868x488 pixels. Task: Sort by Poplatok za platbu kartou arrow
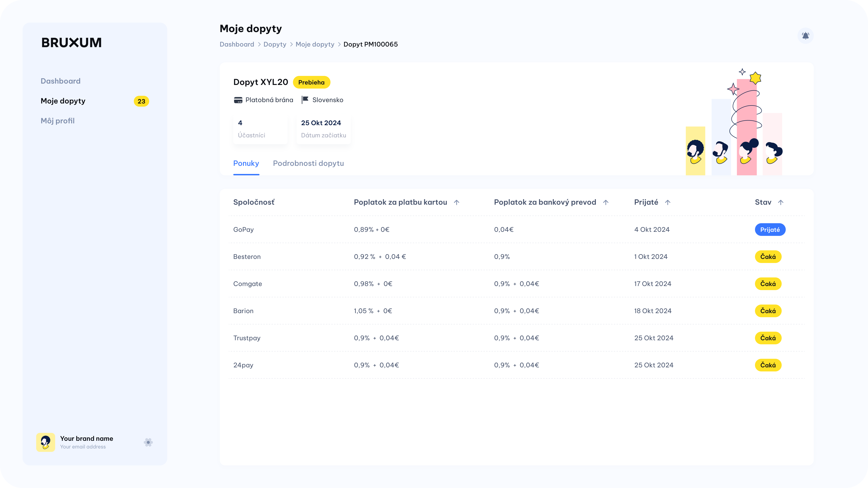(x=457, y=202)
